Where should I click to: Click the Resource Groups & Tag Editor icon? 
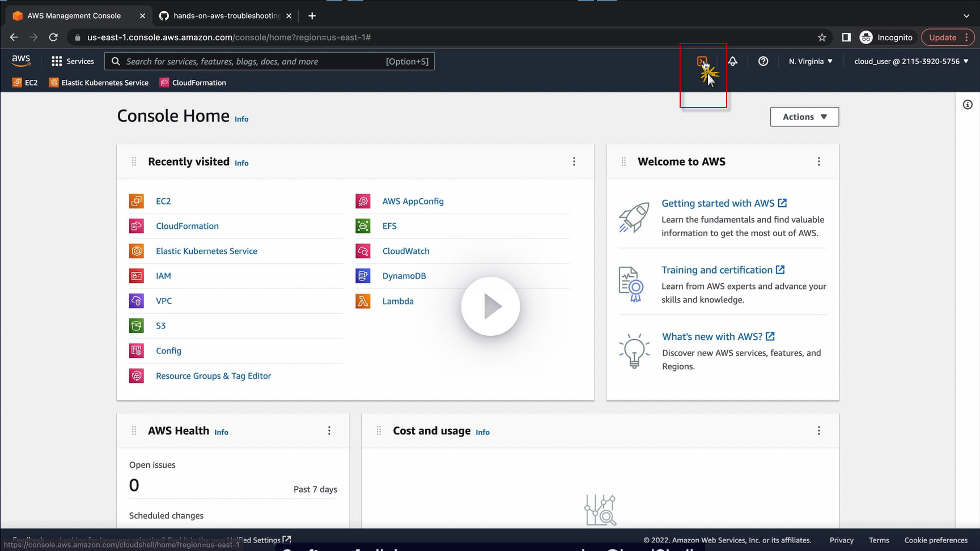137,375
